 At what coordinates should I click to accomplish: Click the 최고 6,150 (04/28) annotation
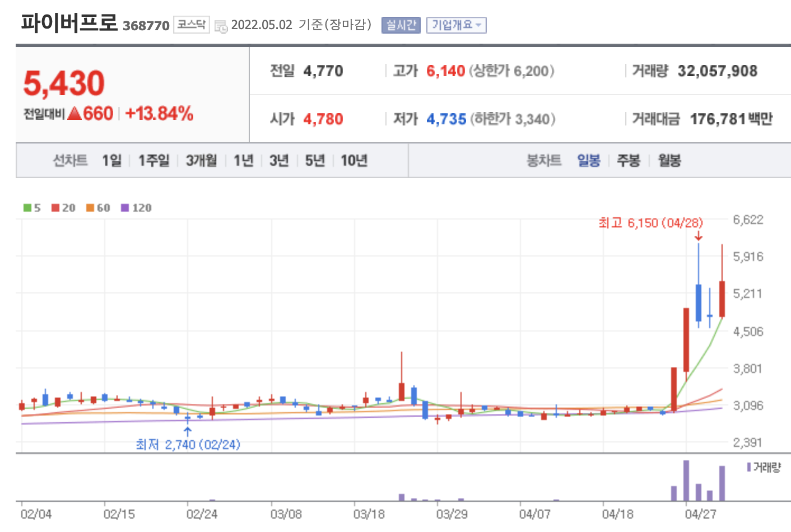650,223
